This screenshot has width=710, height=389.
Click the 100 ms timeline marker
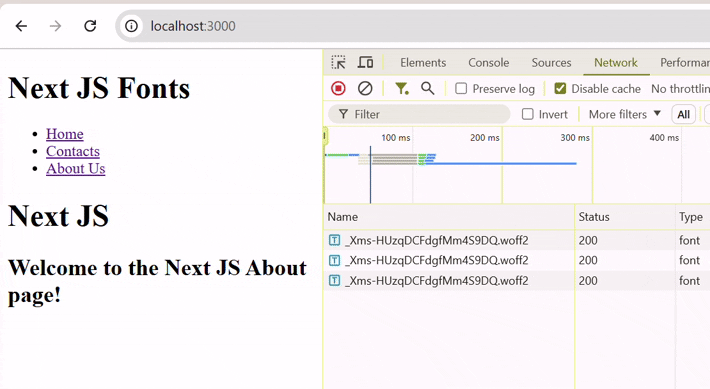tap(395, 138)
